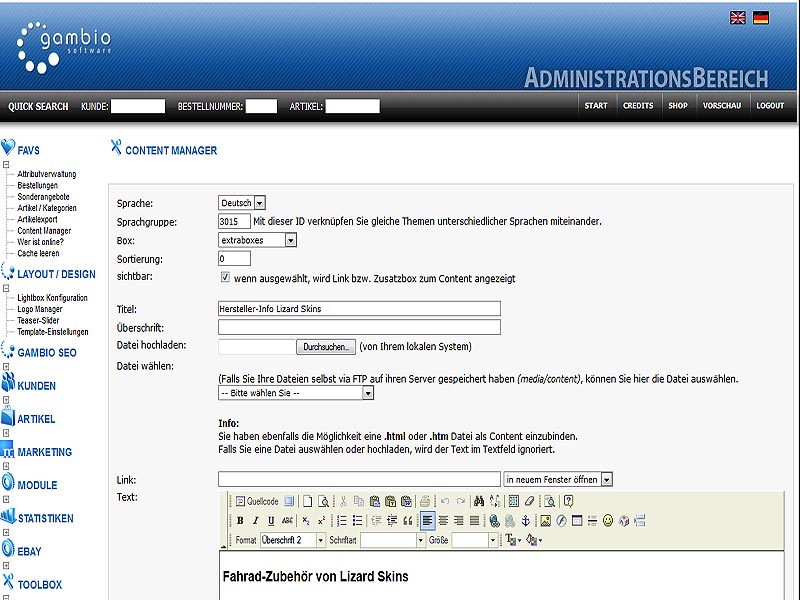Open the 'in neuem Fenster öffnen' dropdown
800x600 pixels.
click(x=558, y=479)
